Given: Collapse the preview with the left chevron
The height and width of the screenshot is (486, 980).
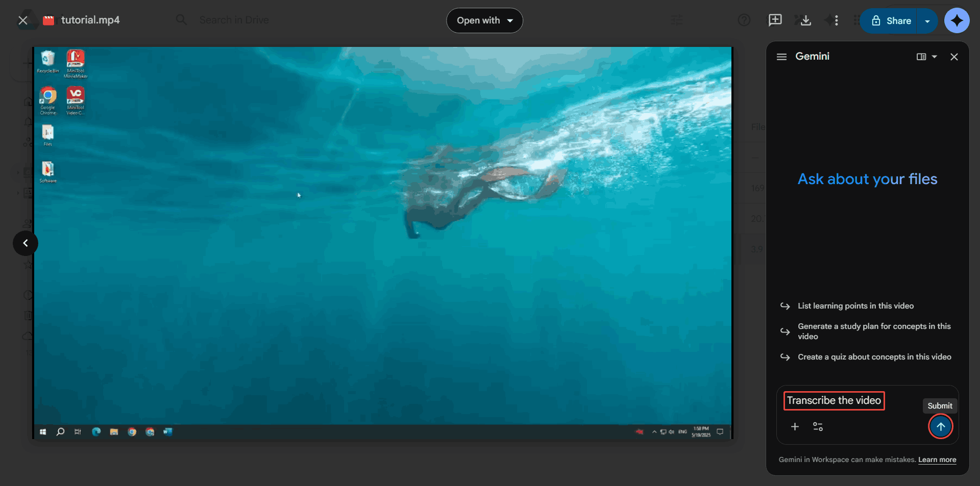Looking at the screenshot, I should click(24, 243).
